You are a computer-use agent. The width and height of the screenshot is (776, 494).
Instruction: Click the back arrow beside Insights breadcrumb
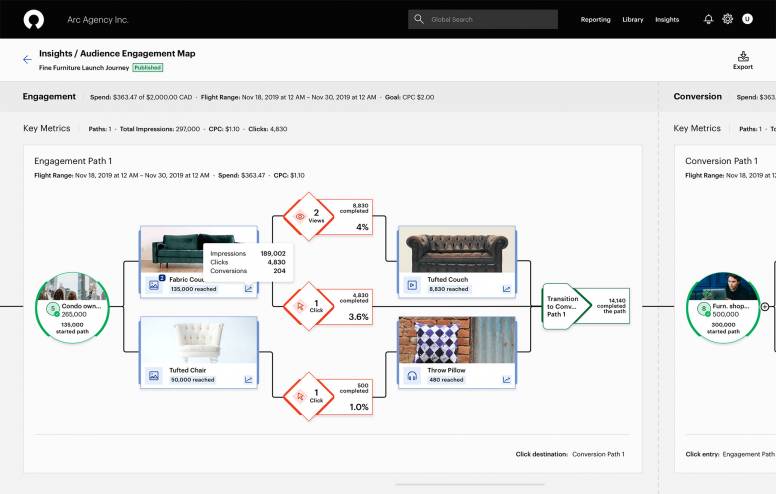(27, 59)
